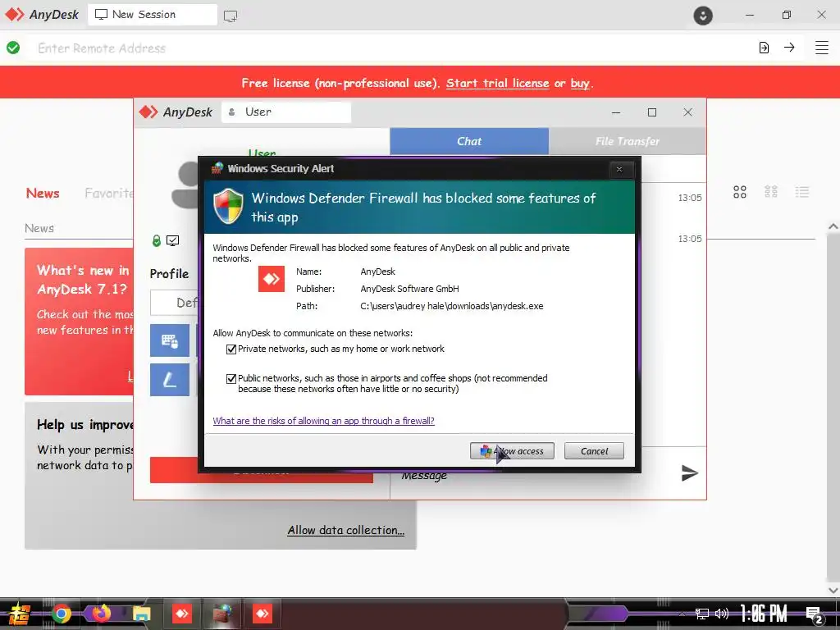Cancel the Windows Security Alert dialog
840x630 pixels.
coord(594,451)
